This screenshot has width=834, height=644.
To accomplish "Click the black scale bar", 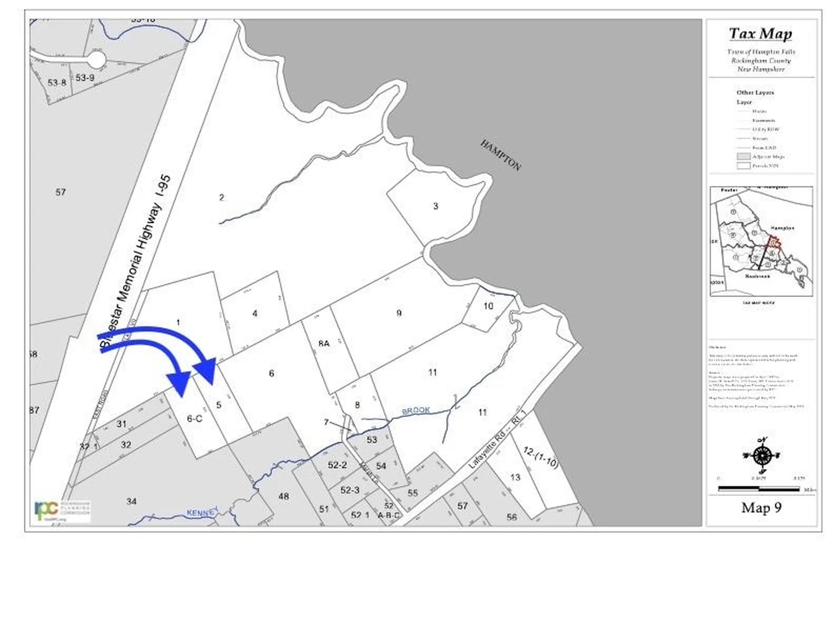I will [758, 489].
